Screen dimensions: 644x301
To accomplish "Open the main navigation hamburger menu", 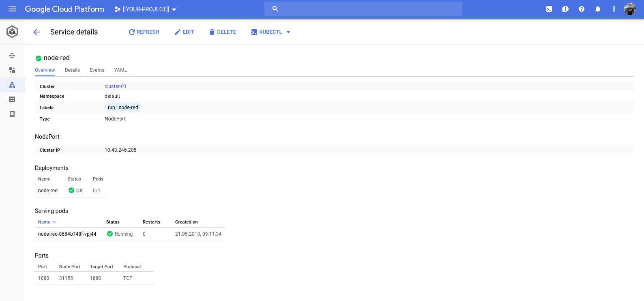I will [x=12, y=9].
